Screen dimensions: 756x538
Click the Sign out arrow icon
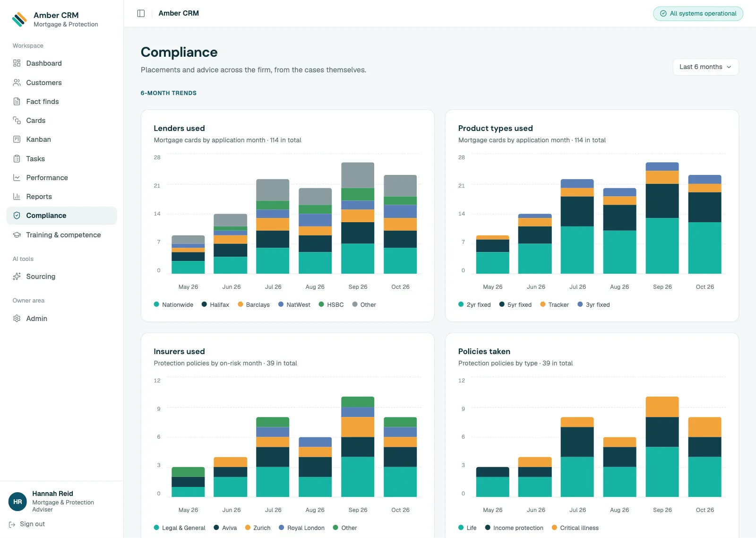click(12, 524)
